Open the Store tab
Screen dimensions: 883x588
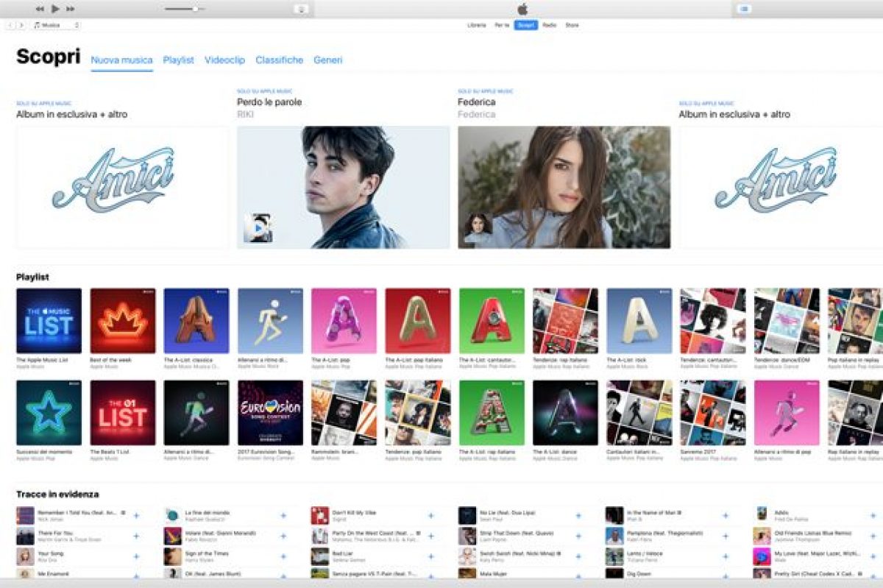572,25
